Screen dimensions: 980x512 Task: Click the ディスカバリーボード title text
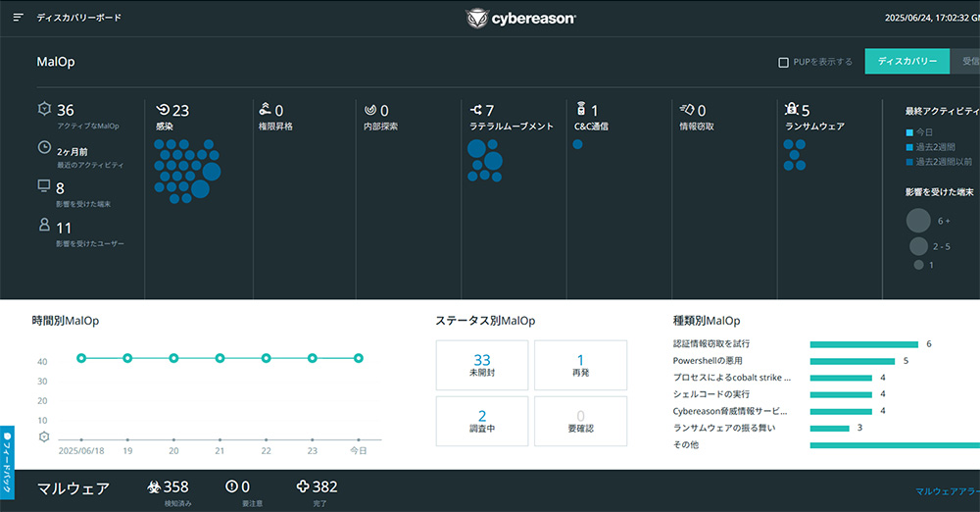(x=78, y=18)
